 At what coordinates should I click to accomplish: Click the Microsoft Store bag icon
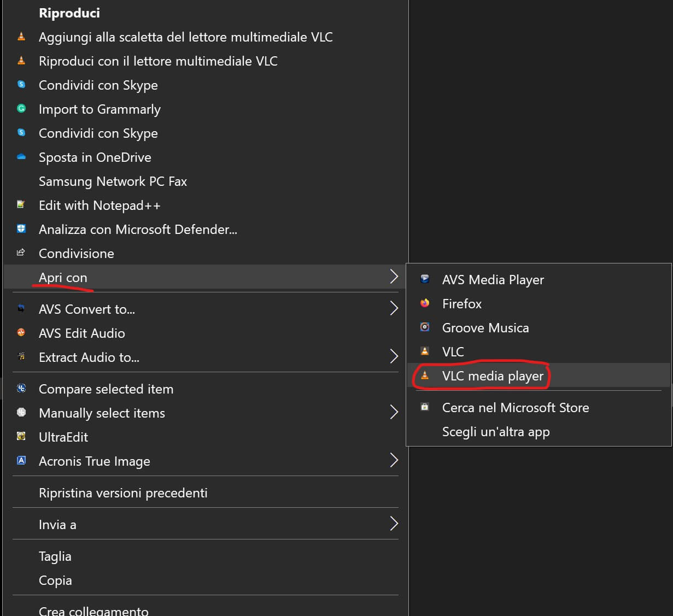[425, 407]
